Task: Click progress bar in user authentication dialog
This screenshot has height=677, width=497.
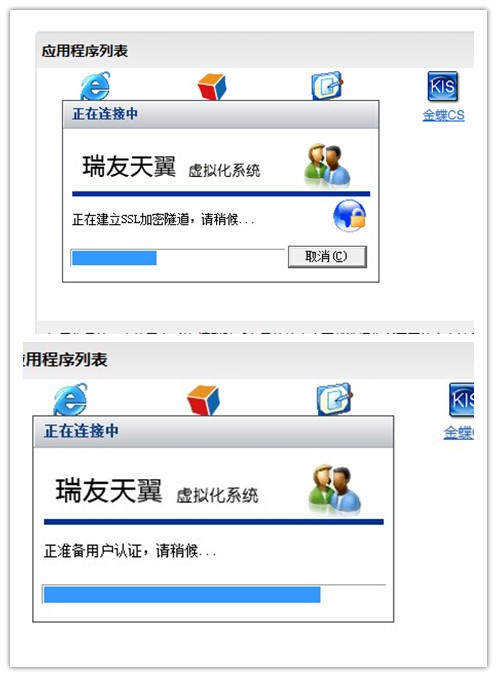Action: coord(214,594)
